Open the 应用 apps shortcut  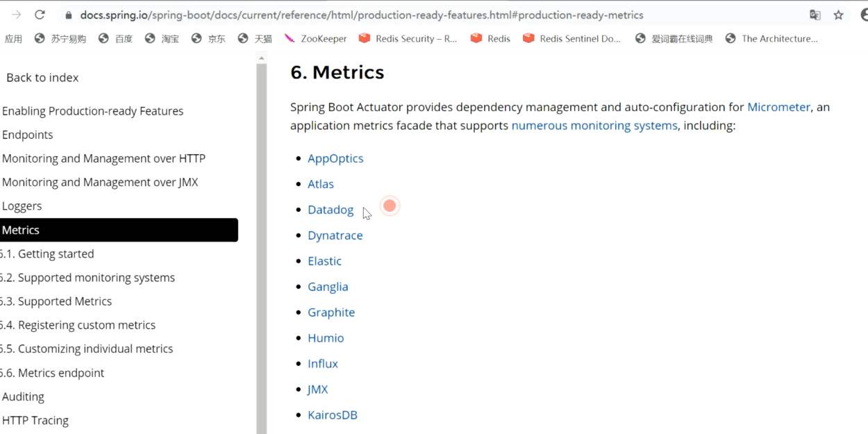pos(13,39)
